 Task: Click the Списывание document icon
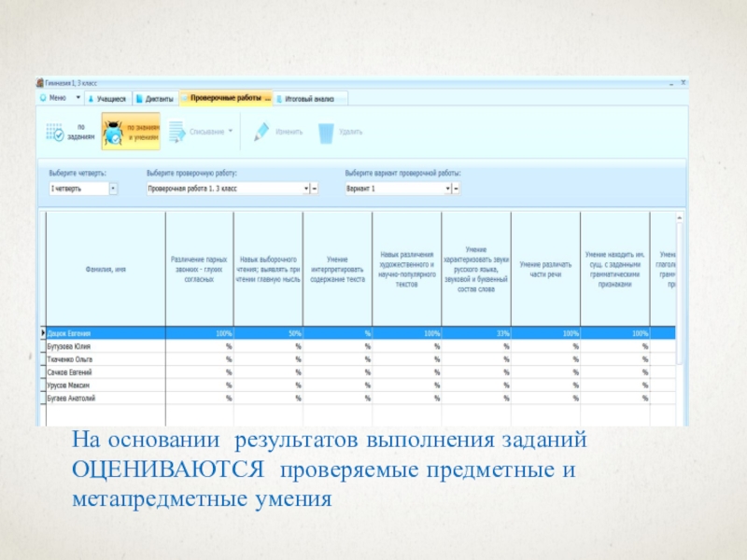pyautogui.click(x=176, y=132)
